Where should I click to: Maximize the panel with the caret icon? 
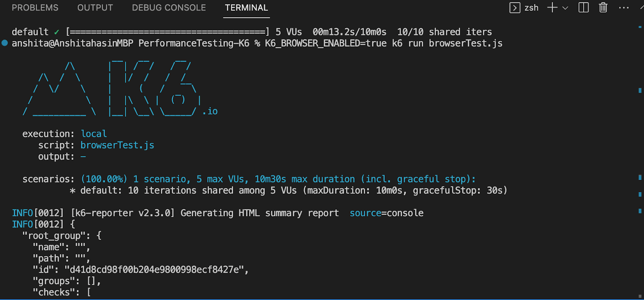[x=642, y=8]
